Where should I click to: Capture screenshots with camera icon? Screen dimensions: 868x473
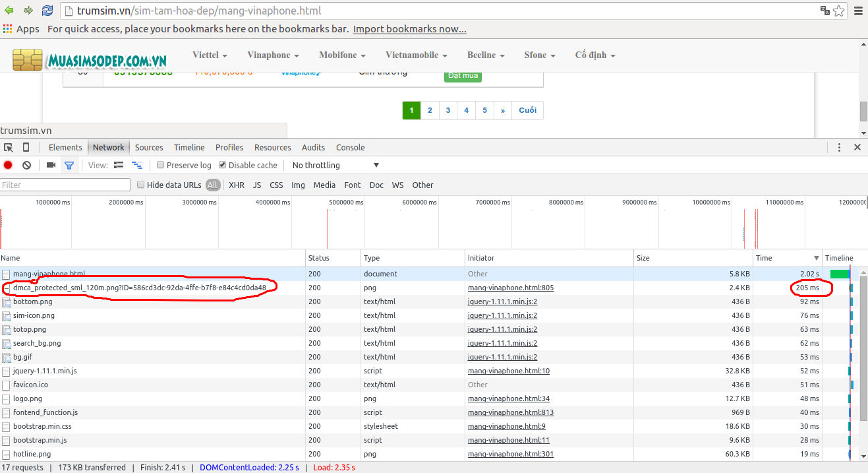[51, 165]
